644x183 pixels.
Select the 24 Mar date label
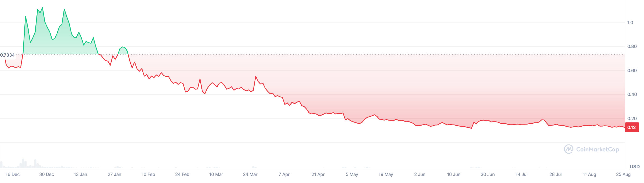250,174
